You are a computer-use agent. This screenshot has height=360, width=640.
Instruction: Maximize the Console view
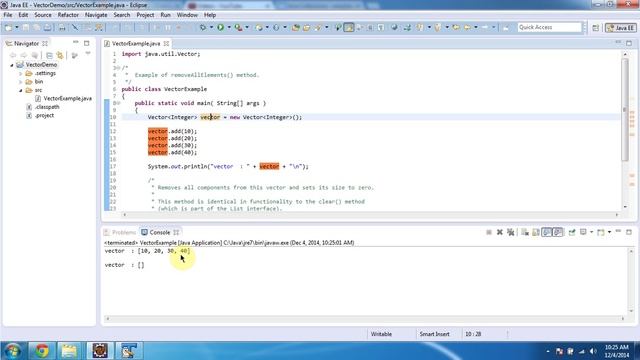[629, 232]
